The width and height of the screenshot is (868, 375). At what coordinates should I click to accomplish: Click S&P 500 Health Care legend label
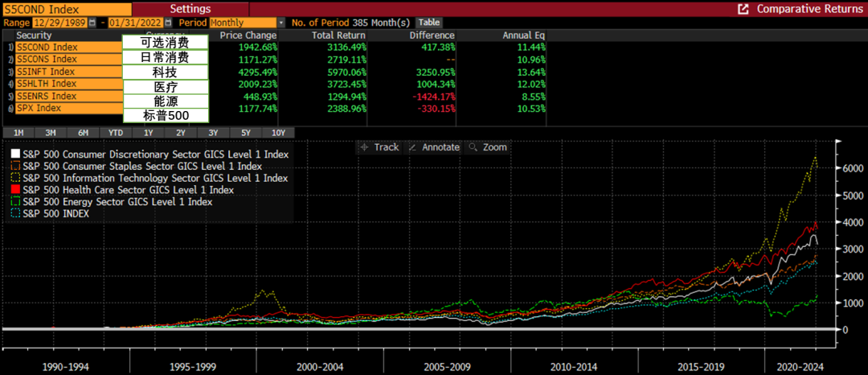coord(128,190)
